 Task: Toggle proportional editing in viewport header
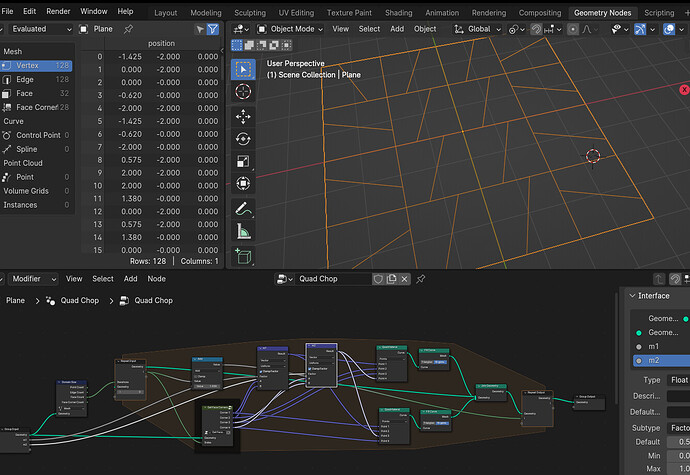pyautogui.click(x=573, y=29)
